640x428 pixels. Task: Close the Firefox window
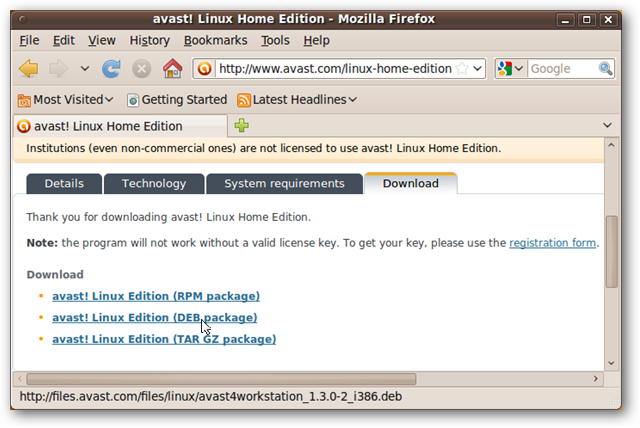coord(608,20)
